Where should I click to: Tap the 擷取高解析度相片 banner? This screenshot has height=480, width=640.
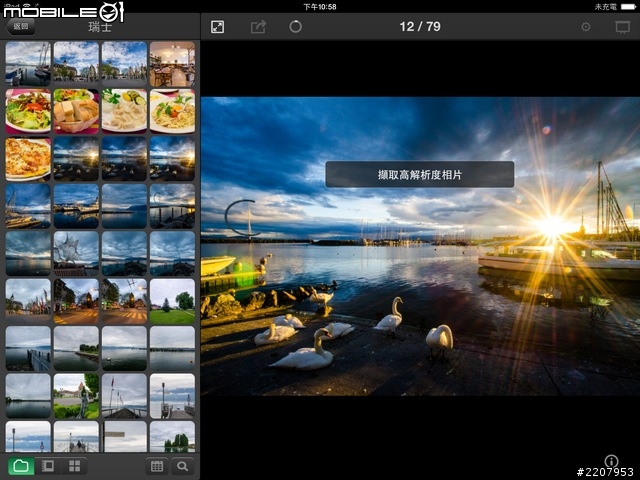(420, 174)
